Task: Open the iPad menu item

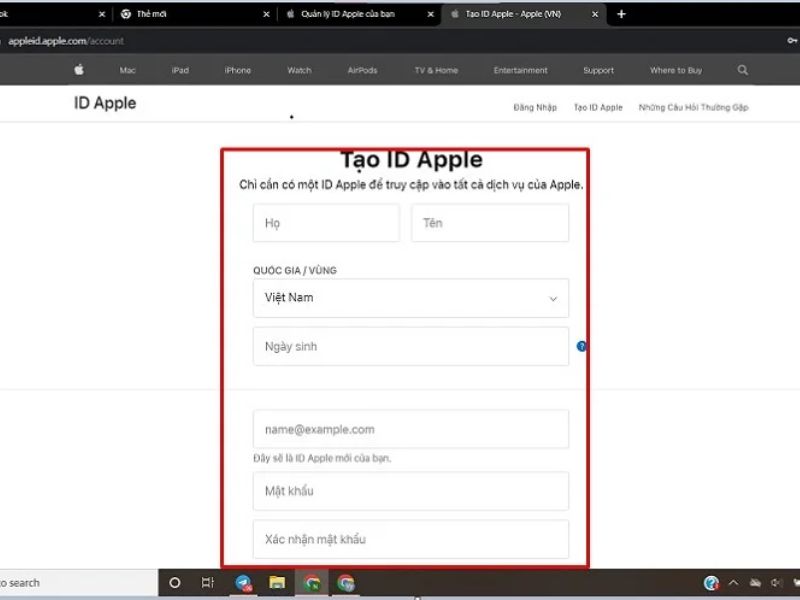Action: click(x=180, y=70)
